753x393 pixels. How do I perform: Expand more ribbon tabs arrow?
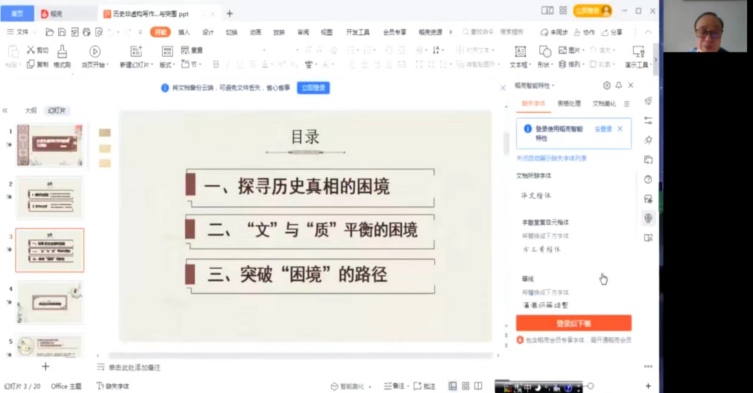pyautogui.click(x=450, y=32)
